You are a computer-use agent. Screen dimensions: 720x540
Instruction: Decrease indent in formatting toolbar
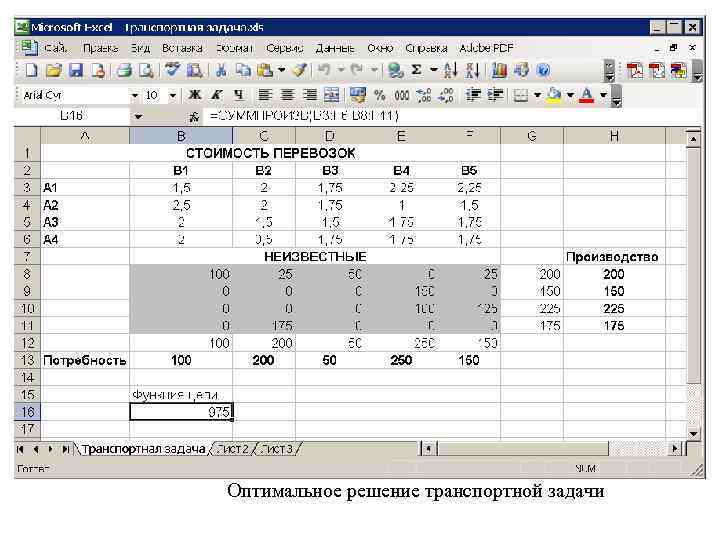(x=473, y=95)
